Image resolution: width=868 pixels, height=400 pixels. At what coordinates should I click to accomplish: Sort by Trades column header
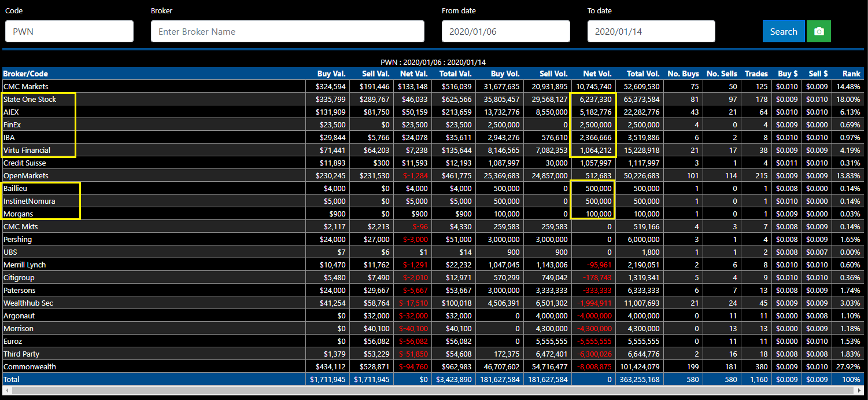pos(756,74)
